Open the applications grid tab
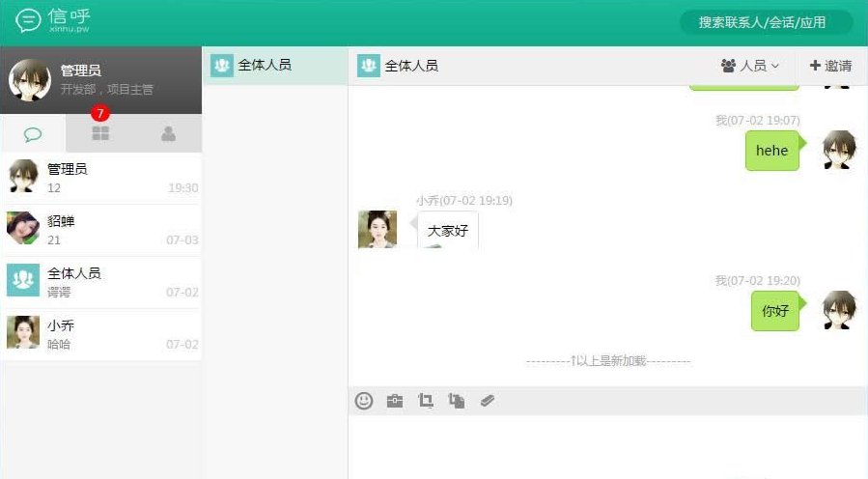 [x=100, y=133]
